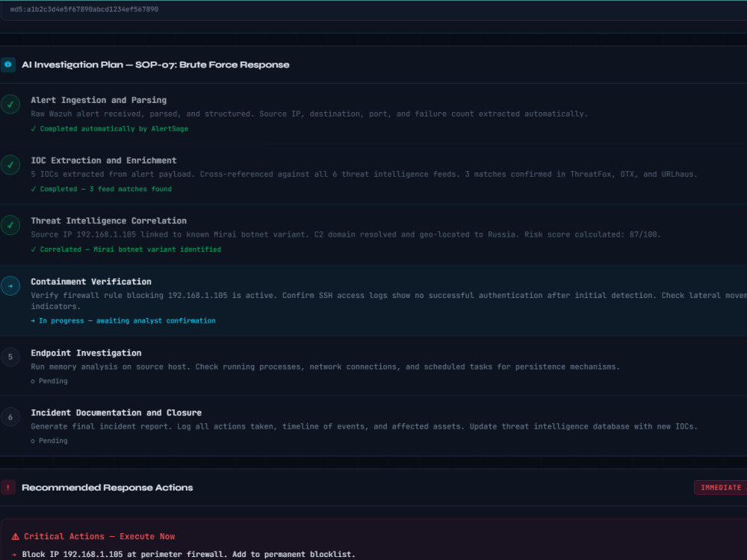Click green checkmark for Alert Ingestion and Parsing
The image size is (747, 560).
coord(10,105)
